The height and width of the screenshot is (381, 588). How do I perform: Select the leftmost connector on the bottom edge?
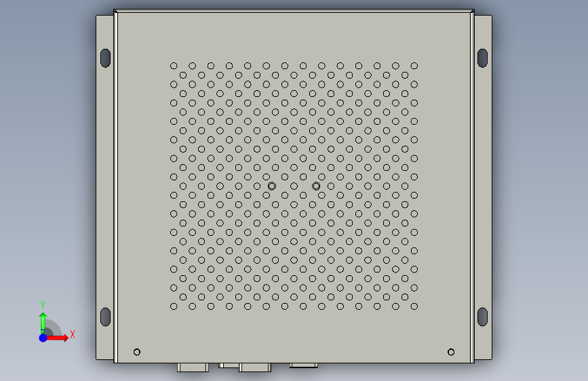(193, 367)
